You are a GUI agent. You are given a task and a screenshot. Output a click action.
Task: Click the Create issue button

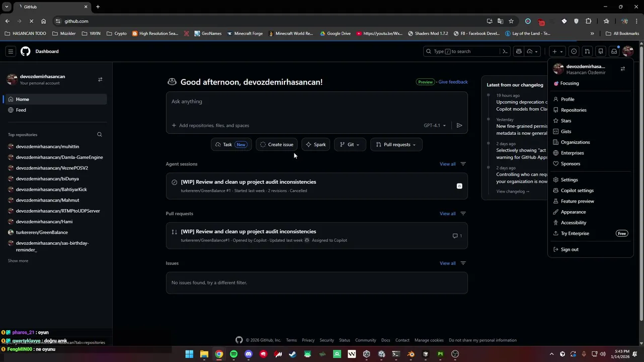(x=277, y=145)
